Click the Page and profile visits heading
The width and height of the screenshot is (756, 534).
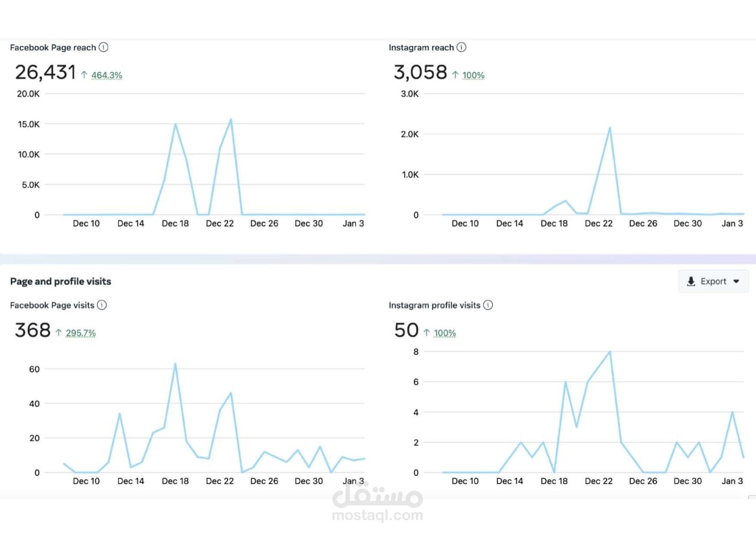(61, 281)
